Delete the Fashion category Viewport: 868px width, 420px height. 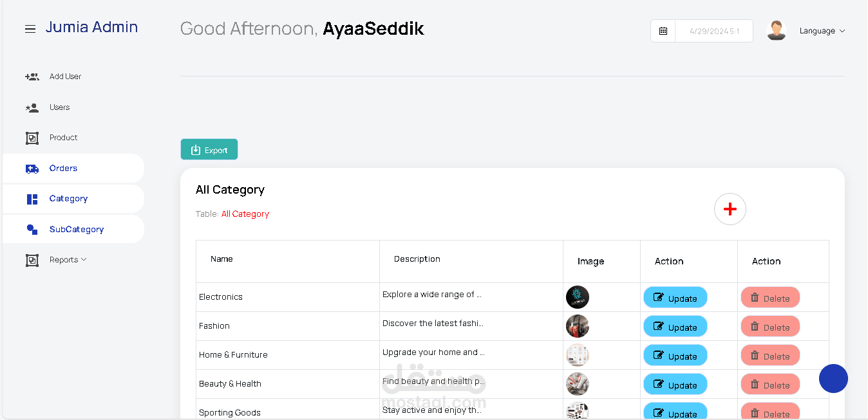(x=770, y=327)
